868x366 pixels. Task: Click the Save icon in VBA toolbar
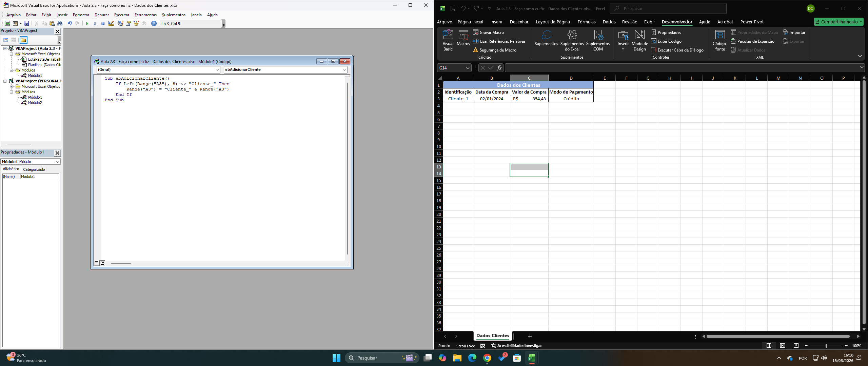pyautogui.click(x=27, y=23)
